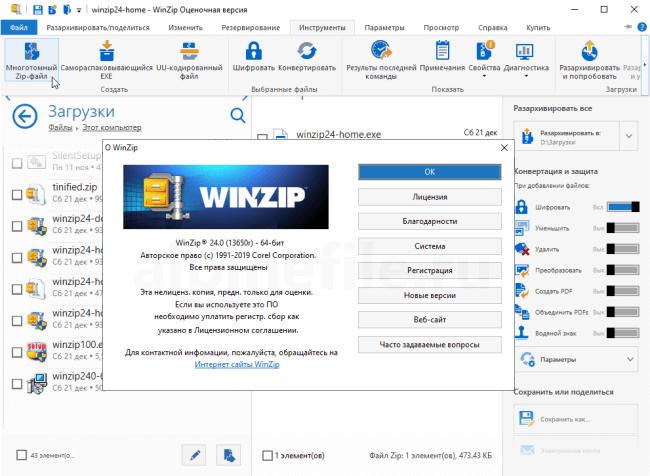Open Примечания from the ribbon
The width and height of the screenshot is (650, 476).
coord(442,56)
